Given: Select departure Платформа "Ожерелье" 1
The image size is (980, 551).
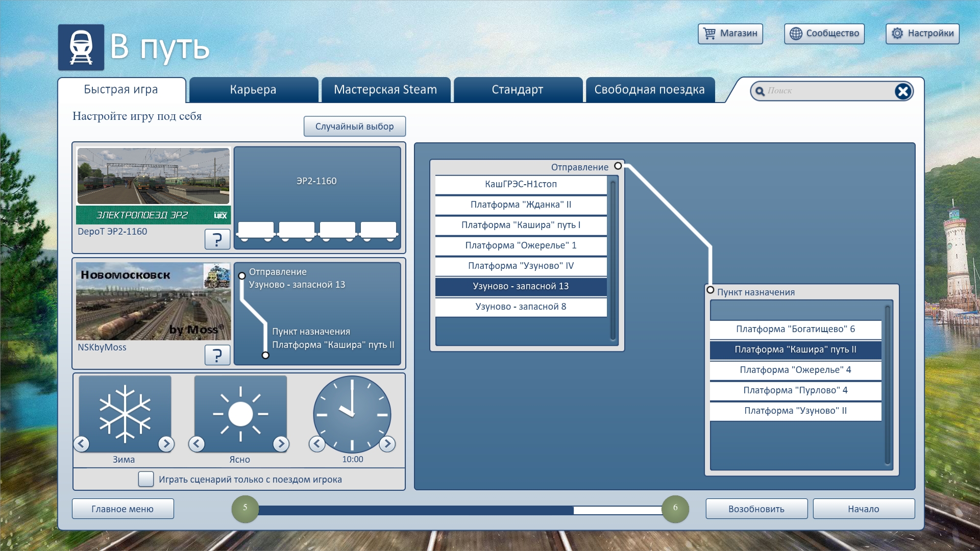Looking at the screenshot, I should [521, 245].
